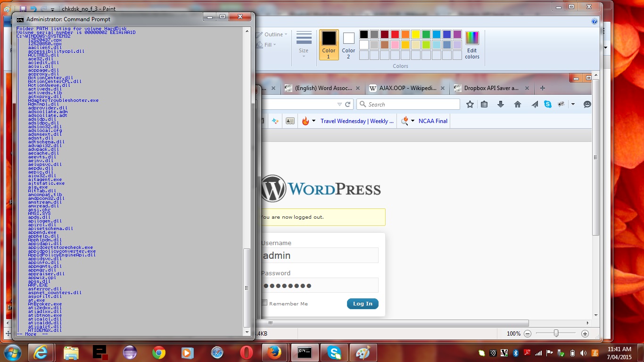Viewport: 644px width, 362px height.
Task: Toggle the Remember Me checkbox
Action: point(264,303)
